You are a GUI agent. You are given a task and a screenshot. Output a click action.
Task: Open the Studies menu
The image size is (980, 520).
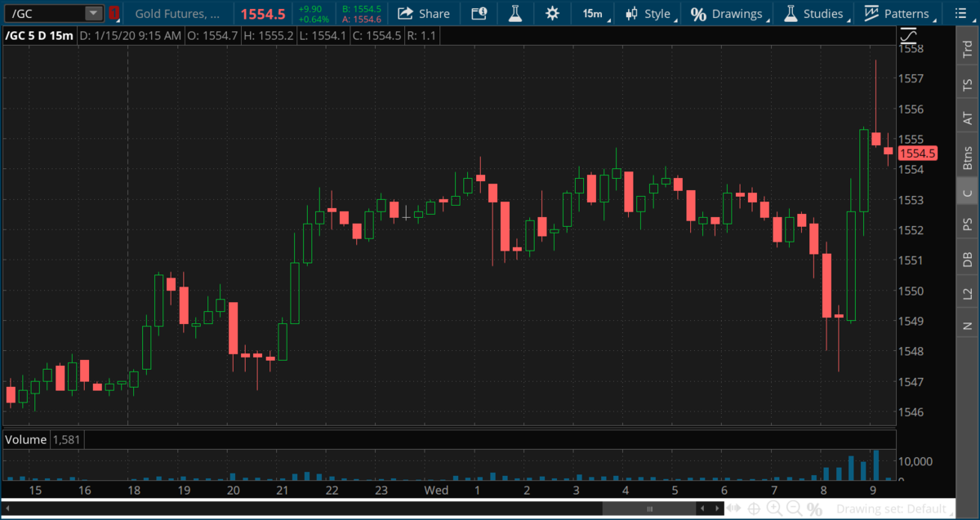813,13
